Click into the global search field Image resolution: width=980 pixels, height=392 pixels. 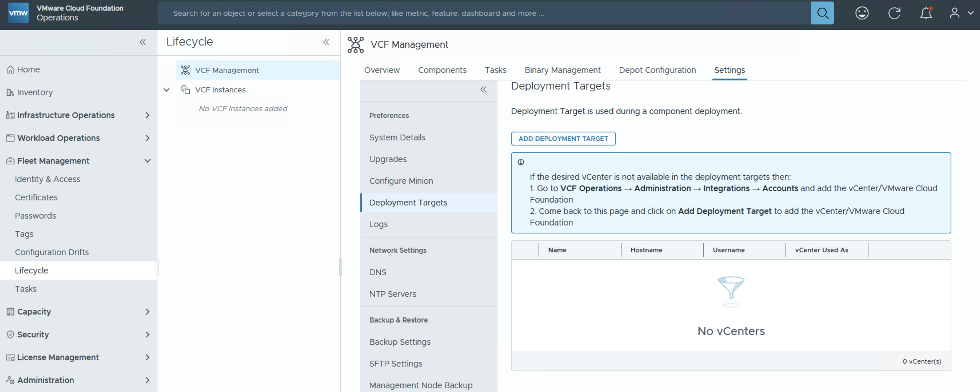point(483,13)
